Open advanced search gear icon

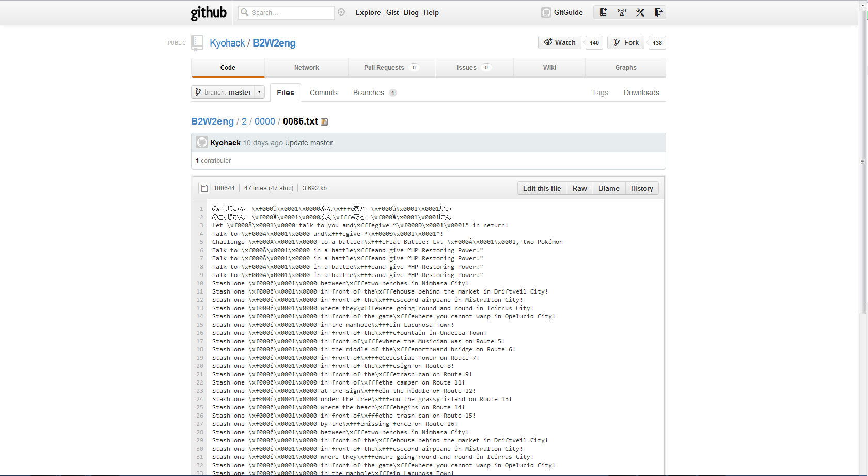pos(341,12)
